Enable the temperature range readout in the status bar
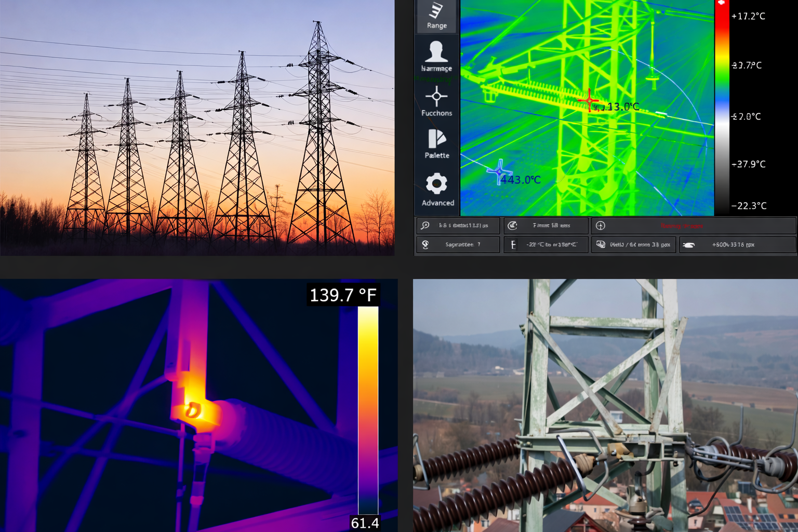The image size is (798, 532). (546, 244)
